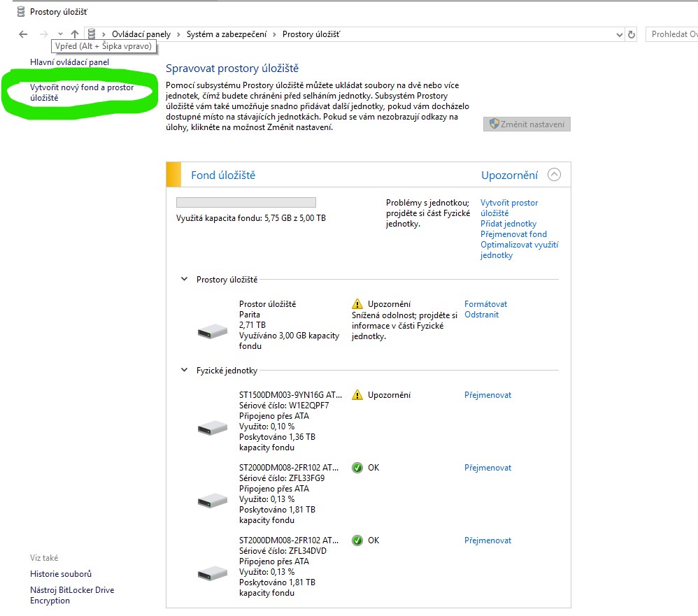Click the Forward navigation arrow
The image size is (698, 616).
coord(43,34)
